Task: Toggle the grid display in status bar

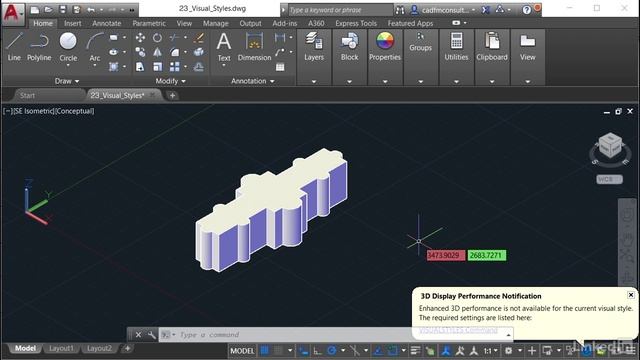Action: 264,350
